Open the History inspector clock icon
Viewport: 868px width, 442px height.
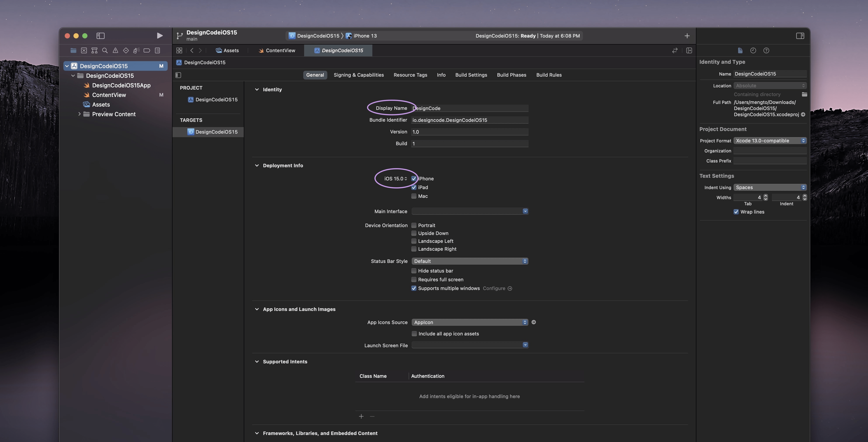[x=753, y=50]
